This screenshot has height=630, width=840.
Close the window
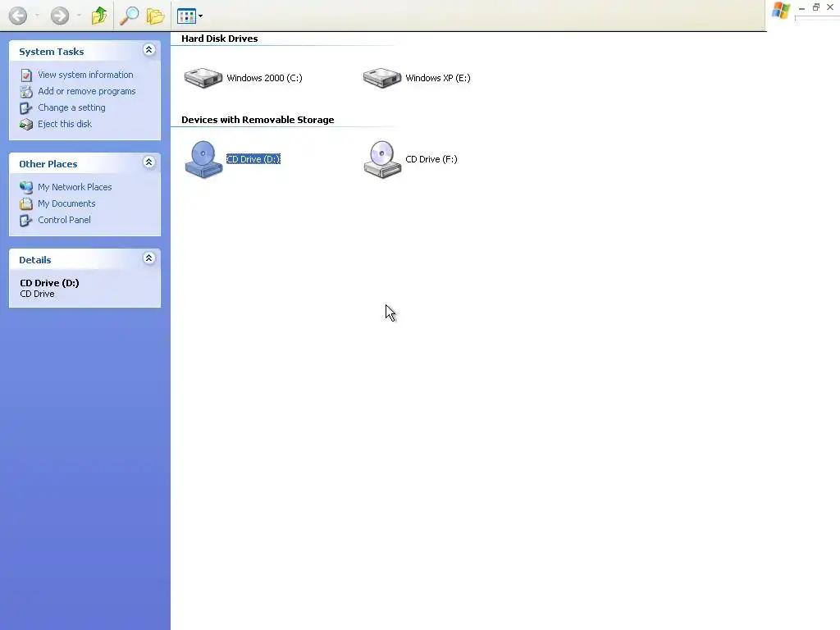click(x=830, y=7)
